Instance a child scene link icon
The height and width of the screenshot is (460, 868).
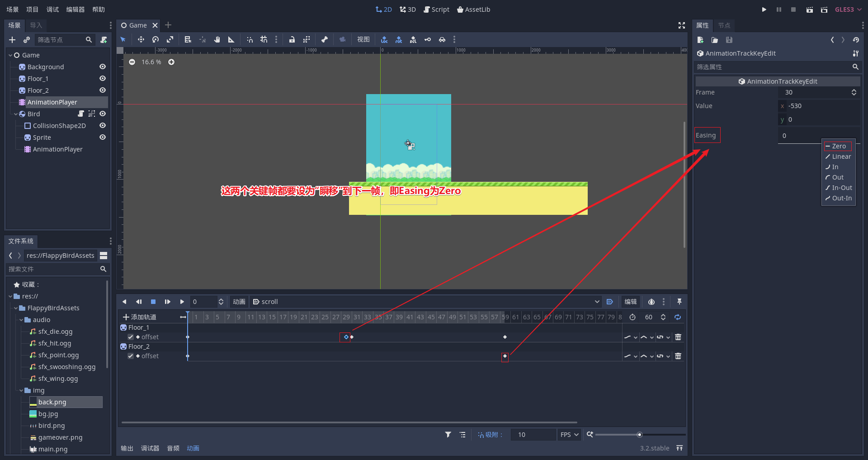[x=27, y=40]
